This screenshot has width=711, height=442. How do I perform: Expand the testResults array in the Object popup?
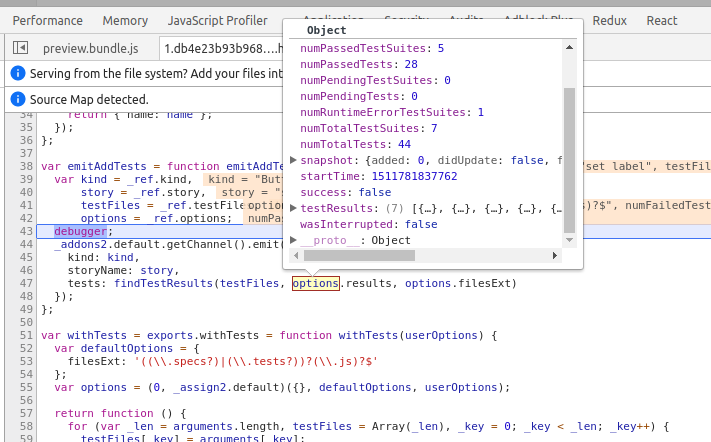click(293, 208)
